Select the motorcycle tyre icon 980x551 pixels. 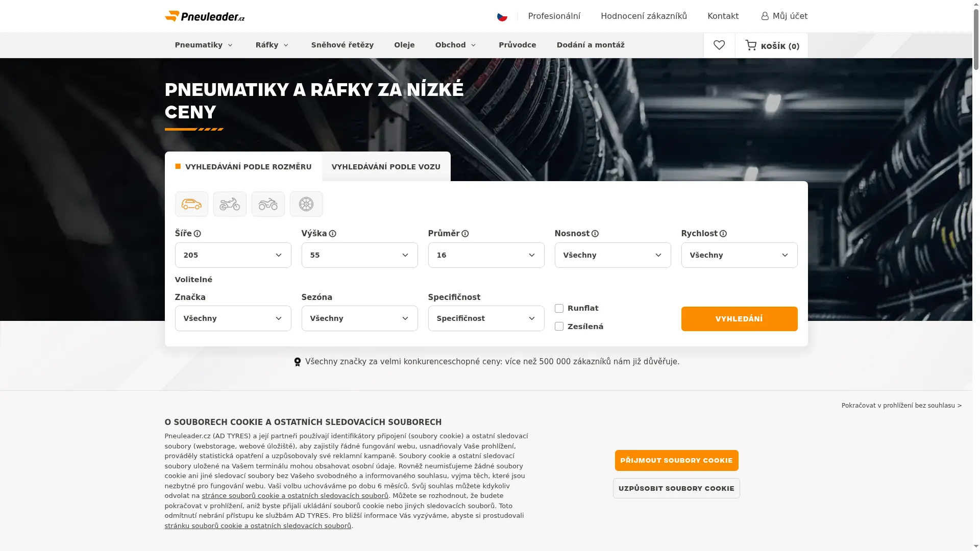click(x=230, y=204)
